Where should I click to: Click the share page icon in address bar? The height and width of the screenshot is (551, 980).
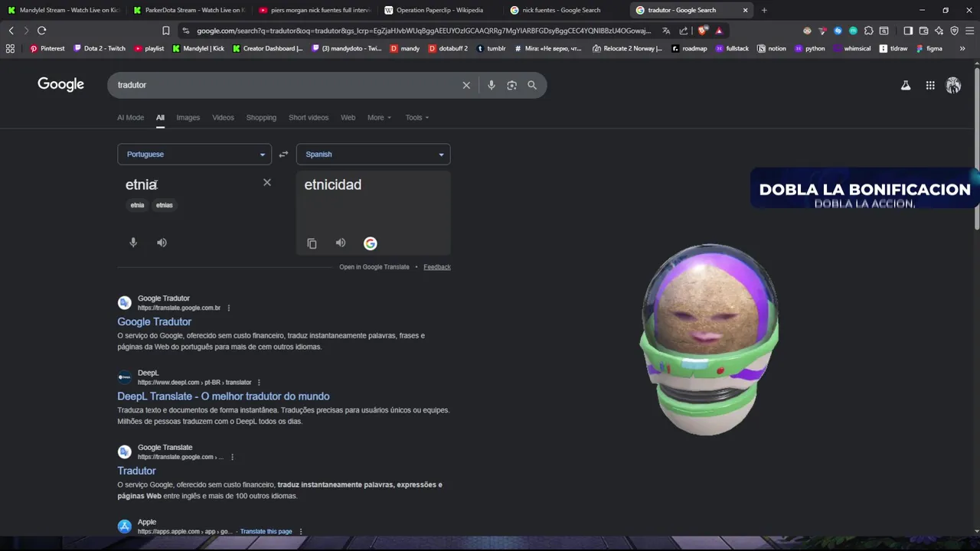[683, 31]
